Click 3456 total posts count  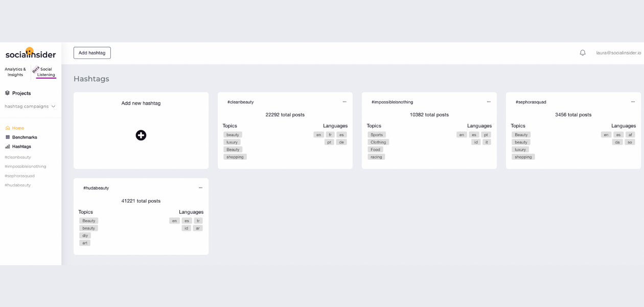pos(573,115)
